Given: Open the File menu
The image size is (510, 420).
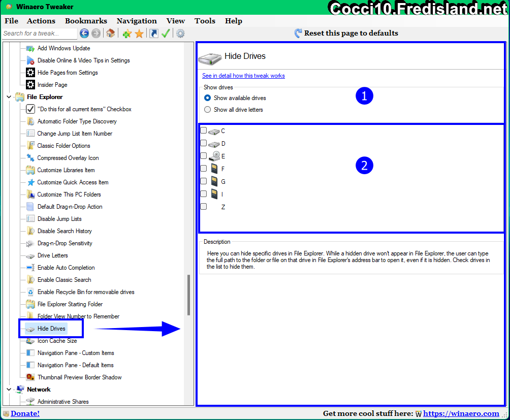Looking at the screenshot, I should (x=11, y=21).
